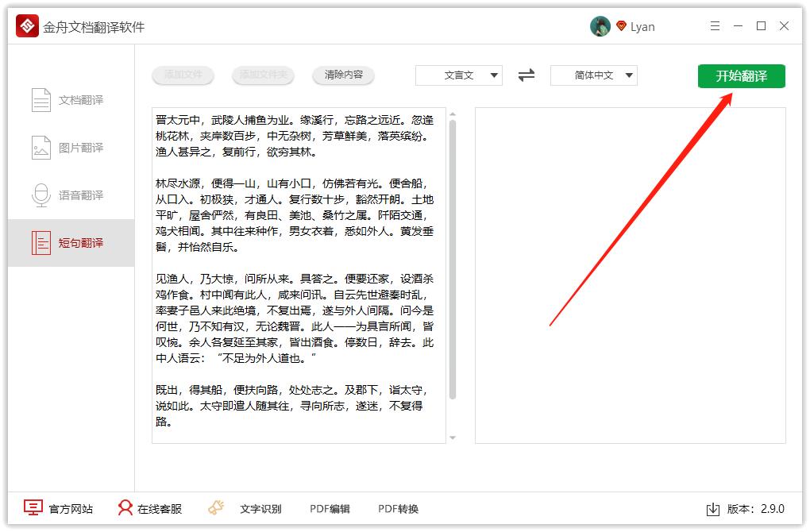The height and width of the screenshot is (532, 810).
Task: Click the version update download icon
Action: [713, 508]
